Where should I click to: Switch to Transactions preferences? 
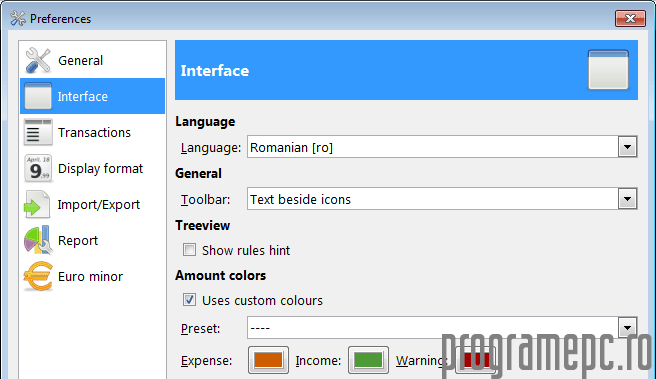(x=92, y=132)
